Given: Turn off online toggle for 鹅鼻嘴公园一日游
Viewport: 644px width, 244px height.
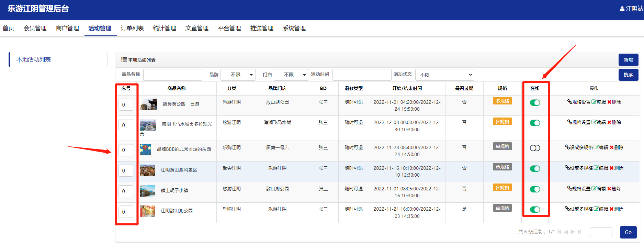Looking at the screenshot, I should (x=535, y=103).
